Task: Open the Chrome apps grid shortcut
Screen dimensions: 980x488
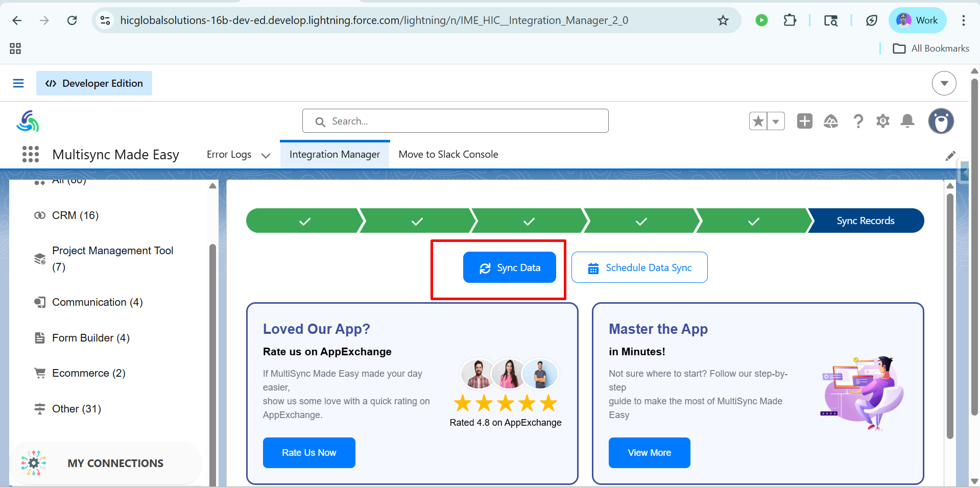Action: [15, 48]
